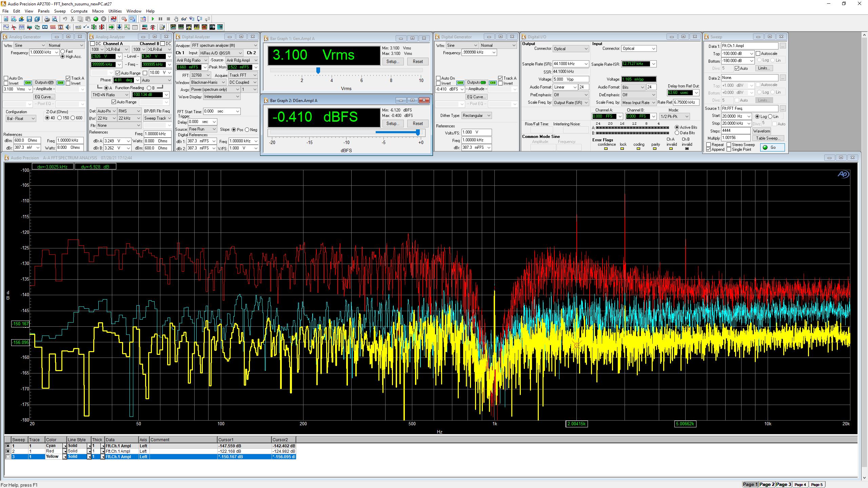Open the Compute menu
Image resolution: width=868 pixels, height=488 pixels.
79,11
